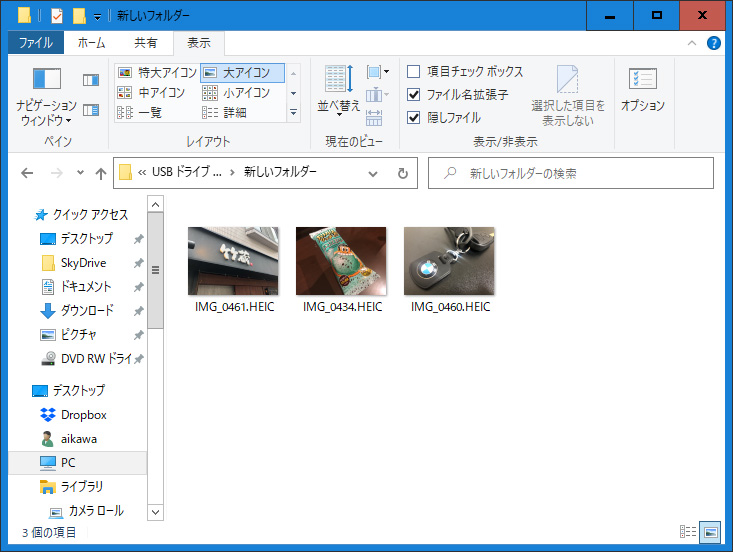The image size is (733, 552).
Task: Click the navigation pane scrollbar thumb
Action: tap(155, 270)
